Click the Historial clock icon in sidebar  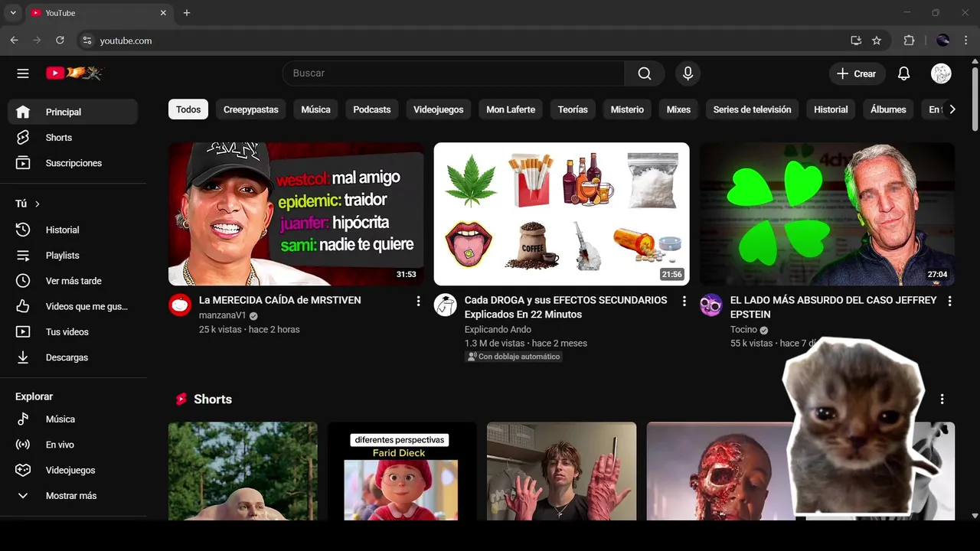pos(23,230)
